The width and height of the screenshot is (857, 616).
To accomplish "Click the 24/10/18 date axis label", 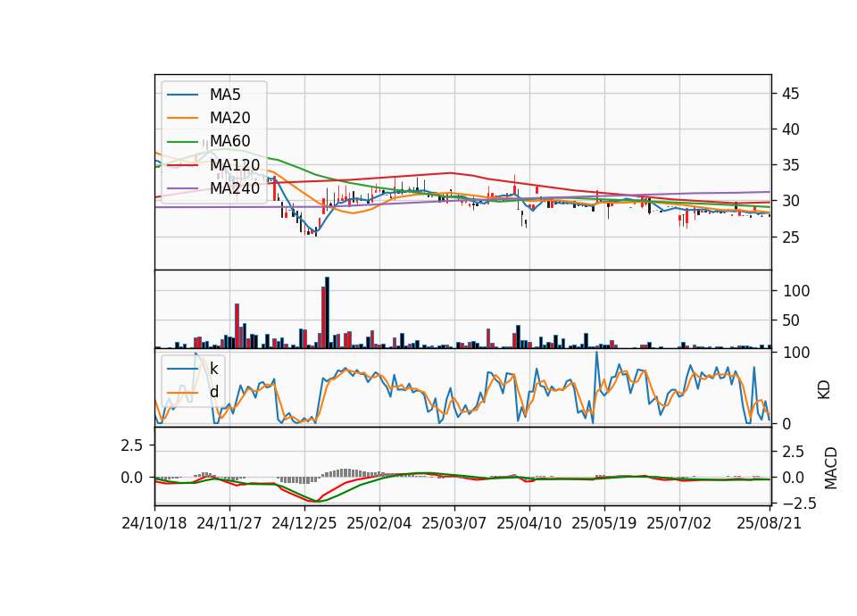I will [x=154, y=523].
